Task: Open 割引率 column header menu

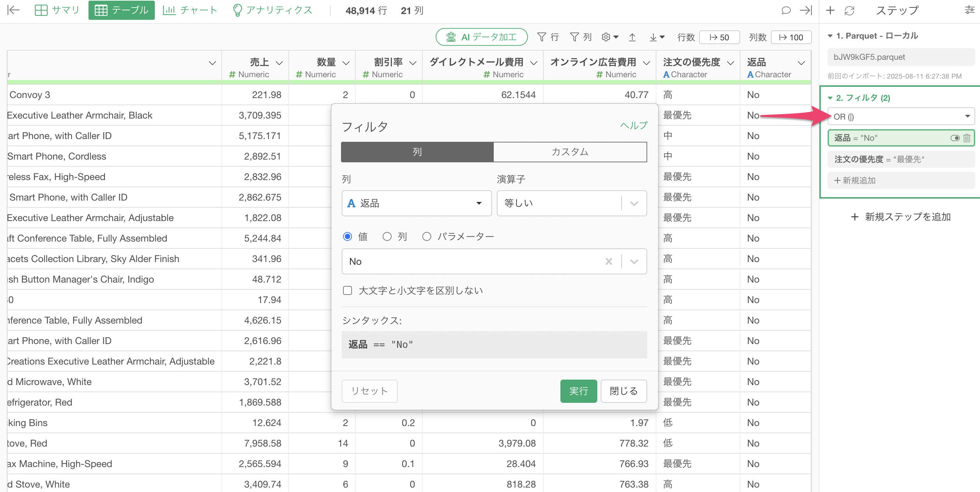Action: (413, 63)
